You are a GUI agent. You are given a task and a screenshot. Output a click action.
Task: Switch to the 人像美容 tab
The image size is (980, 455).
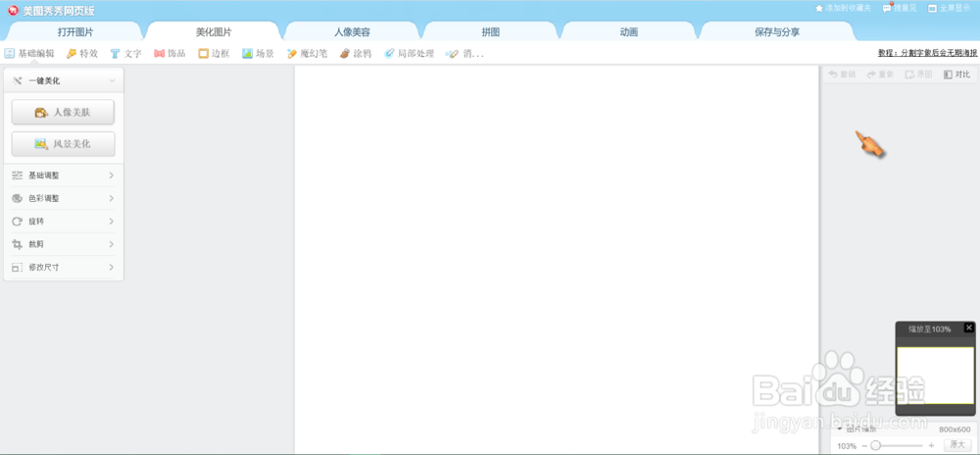pyautogui.click(x=352, y=32)
